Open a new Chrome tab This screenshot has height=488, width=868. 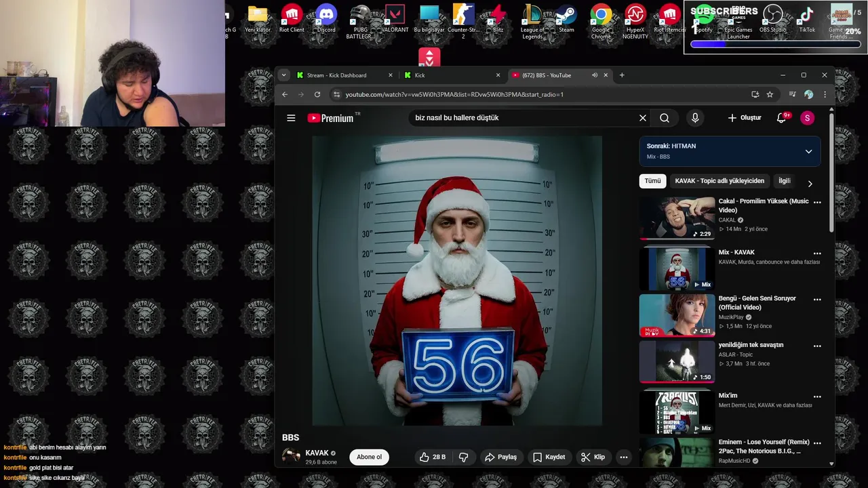coord(622,75)
